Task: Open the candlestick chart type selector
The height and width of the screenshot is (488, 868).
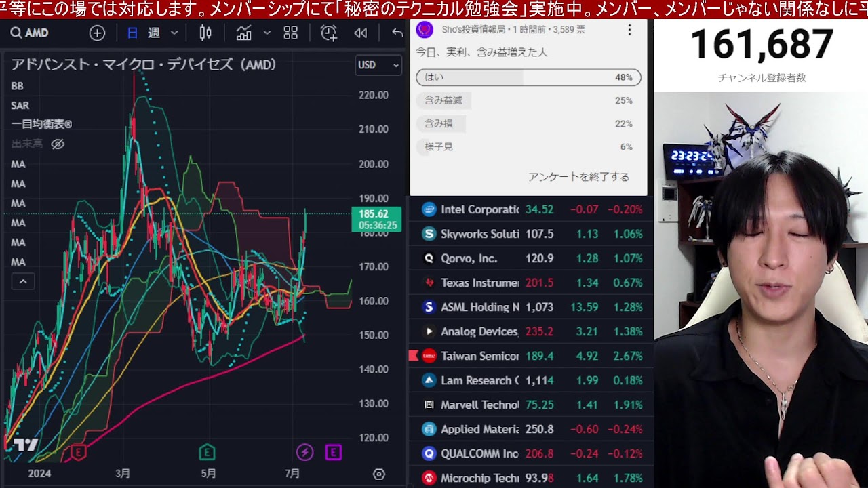Action: click(205, 33)
